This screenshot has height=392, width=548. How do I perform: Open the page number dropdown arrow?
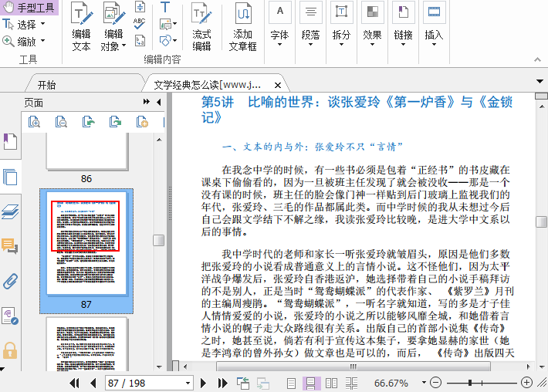(188, 384)
